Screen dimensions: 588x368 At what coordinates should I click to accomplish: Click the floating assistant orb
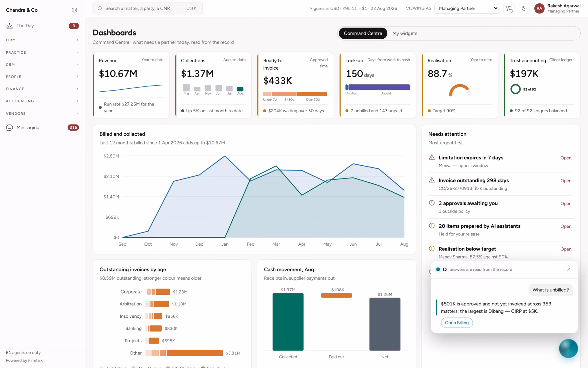568,348
